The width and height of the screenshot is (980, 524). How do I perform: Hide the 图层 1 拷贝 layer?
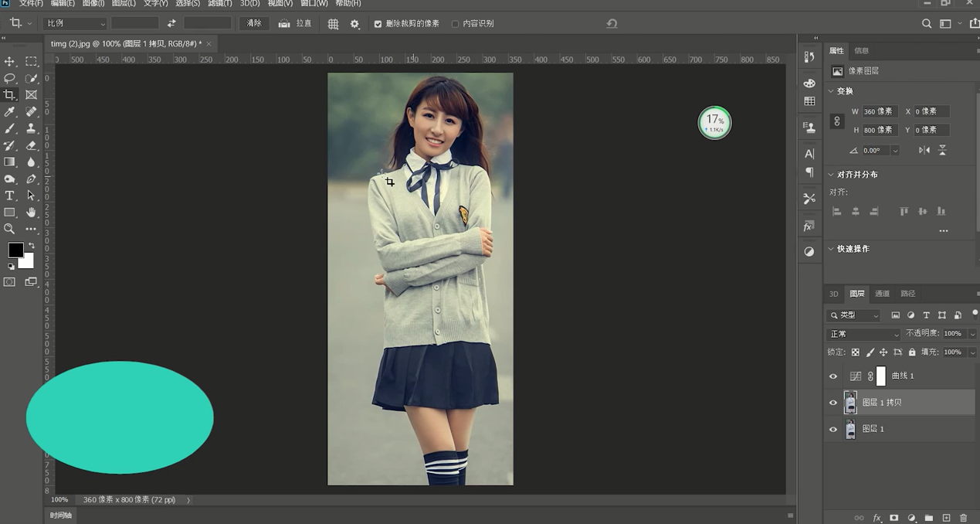[x=832, y=403]
